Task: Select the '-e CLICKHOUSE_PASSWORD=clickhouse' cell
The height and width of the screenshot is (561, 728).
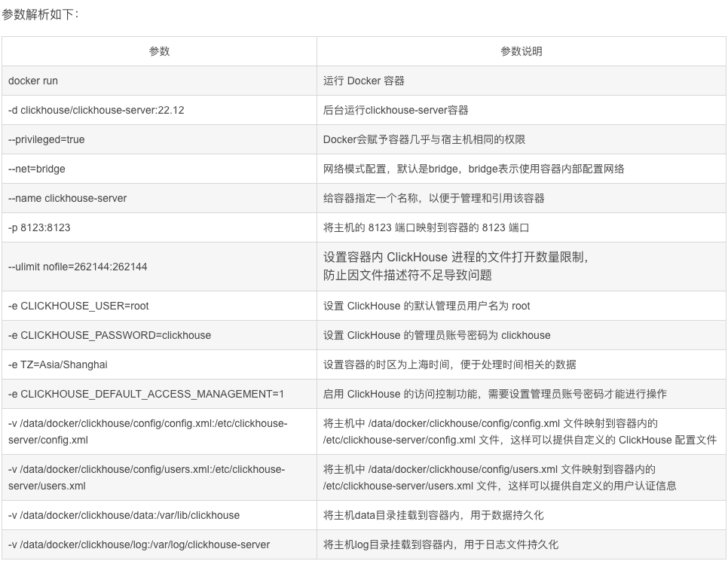Action: [159, 335]
